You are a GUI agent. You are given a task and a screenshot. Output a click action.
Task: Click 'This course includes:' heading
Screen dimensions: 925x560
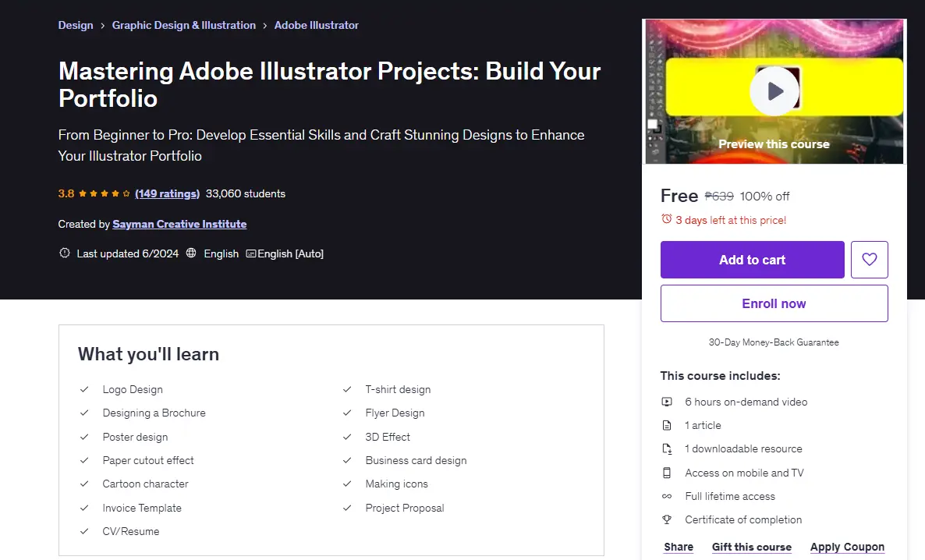coord(721,376)
